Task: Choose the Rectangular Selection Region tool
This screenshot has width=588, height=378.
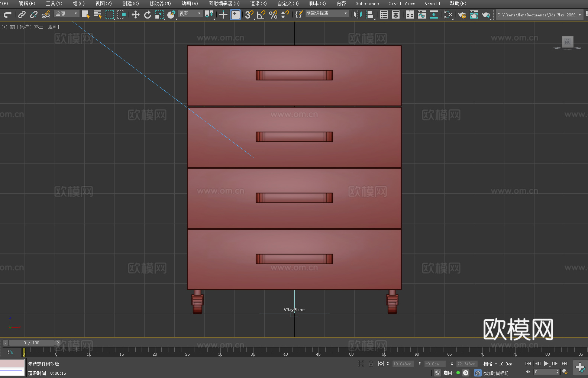Action: point(110,14)
